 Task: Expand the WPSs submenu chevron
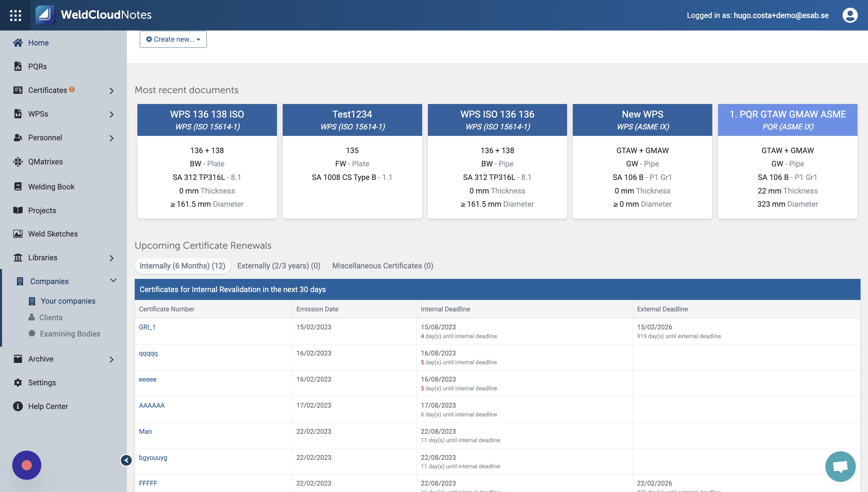(112, 115)
